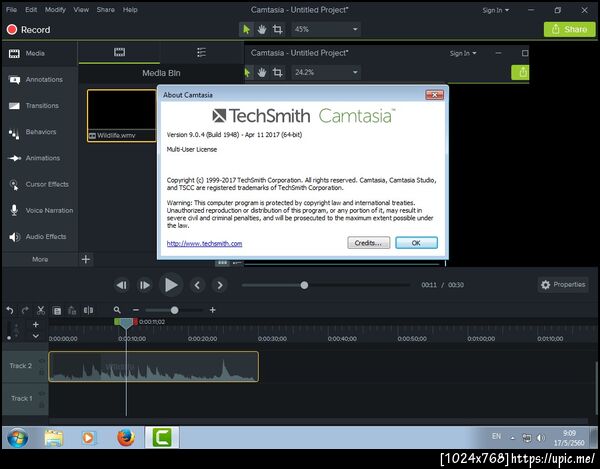This screenshot has width=600, height=469.
Task: Open the 24.2% zoom dropdown in the inner preview
Action: point(326,72)
